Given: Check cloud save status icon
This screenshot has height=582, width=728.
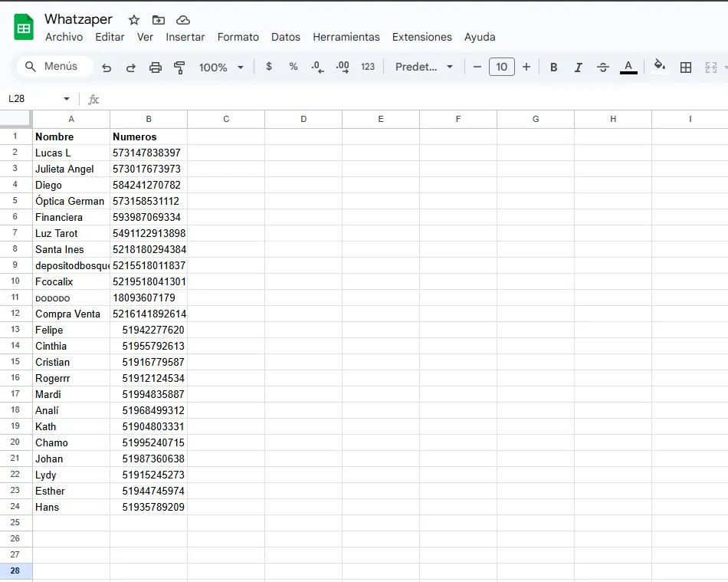Looking at the screenshot, I should [x=183, y=20].
